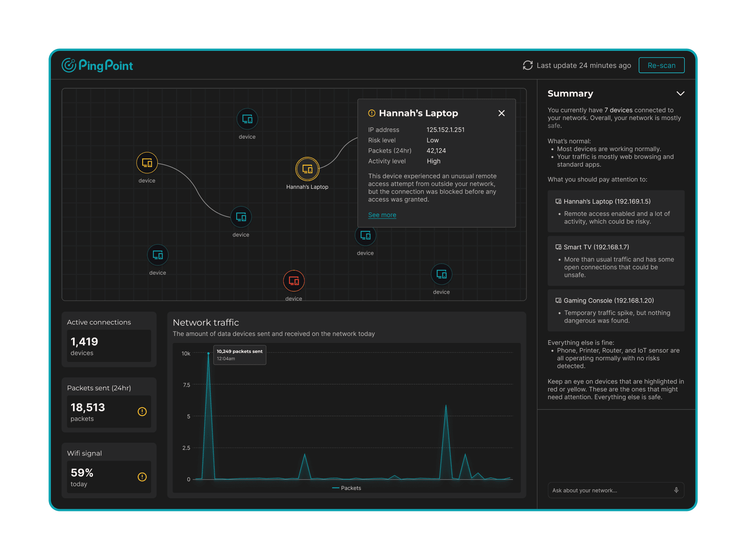Screen dimensions: 746x560
Task: Click device icon beside Smart TV
Action: (558, 247)
